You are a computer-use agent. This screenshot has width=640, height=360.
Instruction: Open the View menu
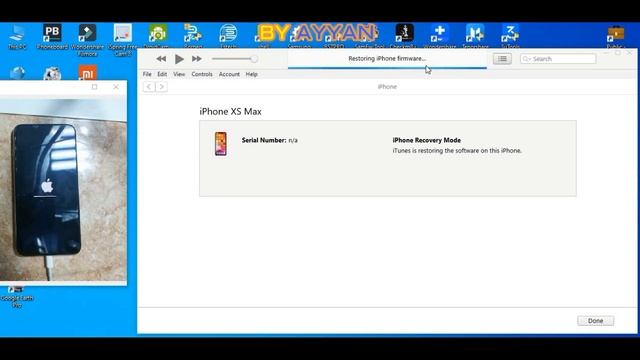tap(179, 74)
